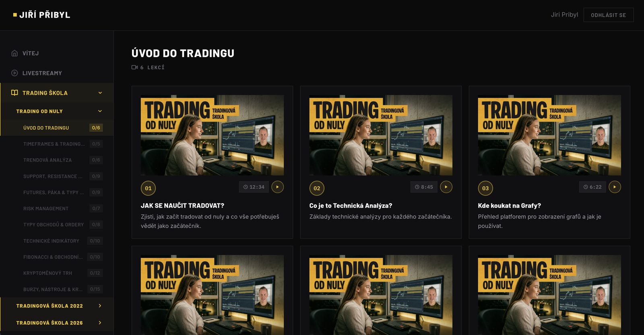
Task: Click the 6 lekcí lesson count text
Action: (x=153, y=68)
